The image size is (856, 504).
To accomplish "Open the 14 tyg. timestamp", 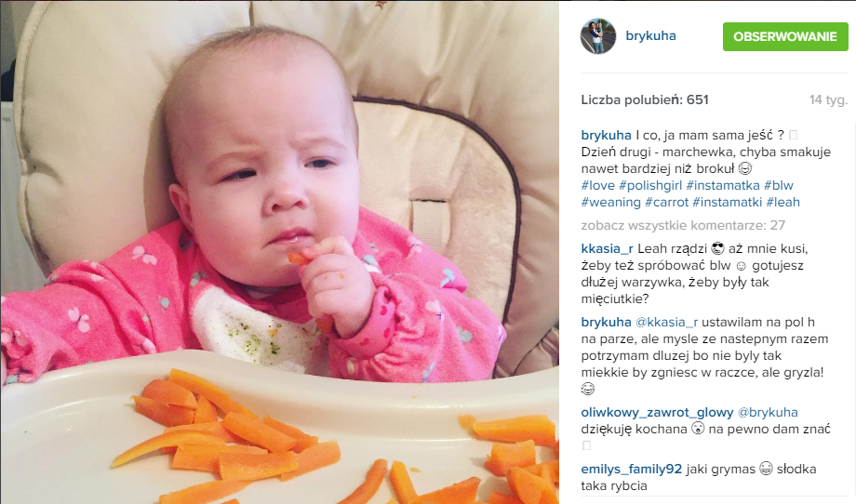I will coord(828,99).
